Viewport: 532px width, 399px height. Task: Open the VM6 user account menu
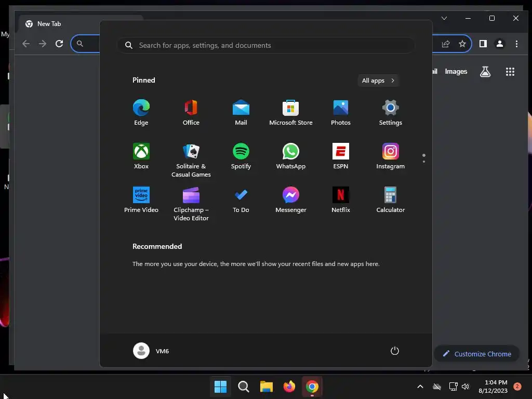(x=151, y=351)
